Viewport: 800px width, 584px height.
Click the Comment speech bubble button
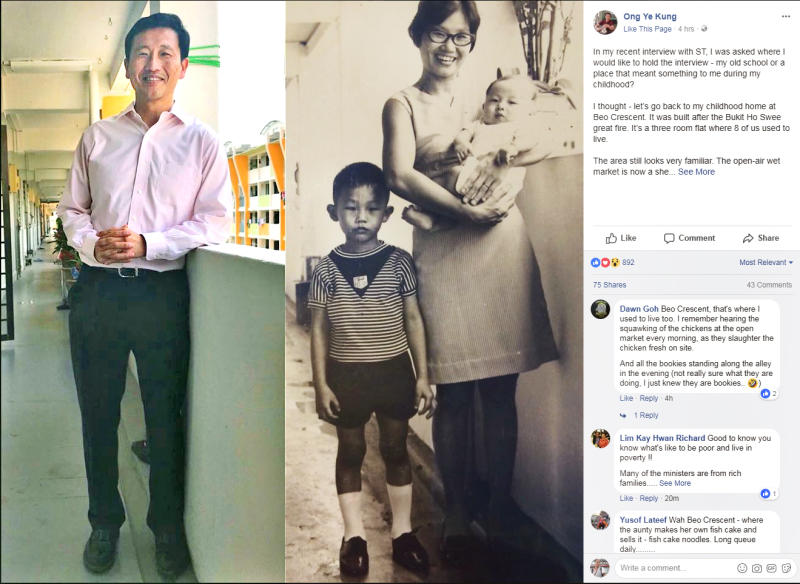point(689,238)
